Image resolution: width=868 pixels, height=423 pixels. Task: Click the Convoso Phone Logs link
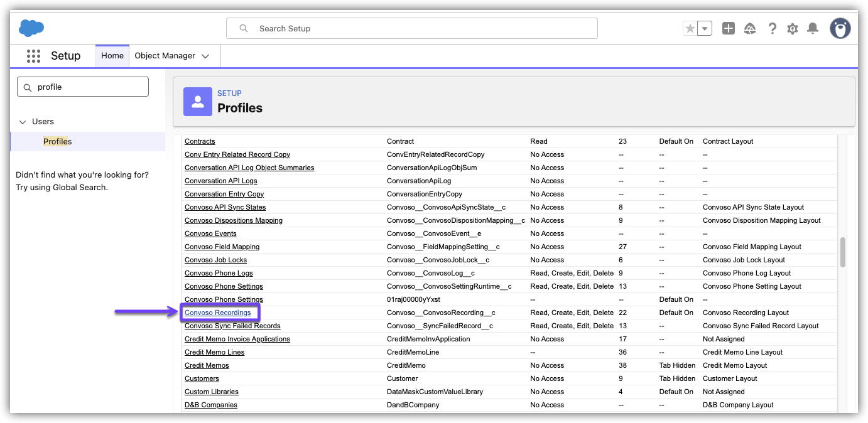pyautogui.click(x=219, y=273)
